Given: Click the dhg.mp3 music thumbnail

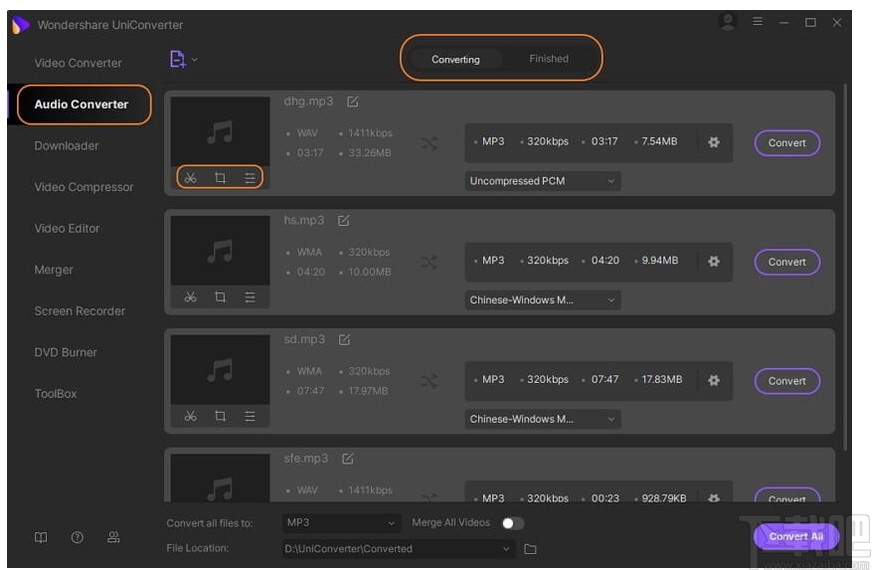Looking at the screenshot, I should pos(220,131).
